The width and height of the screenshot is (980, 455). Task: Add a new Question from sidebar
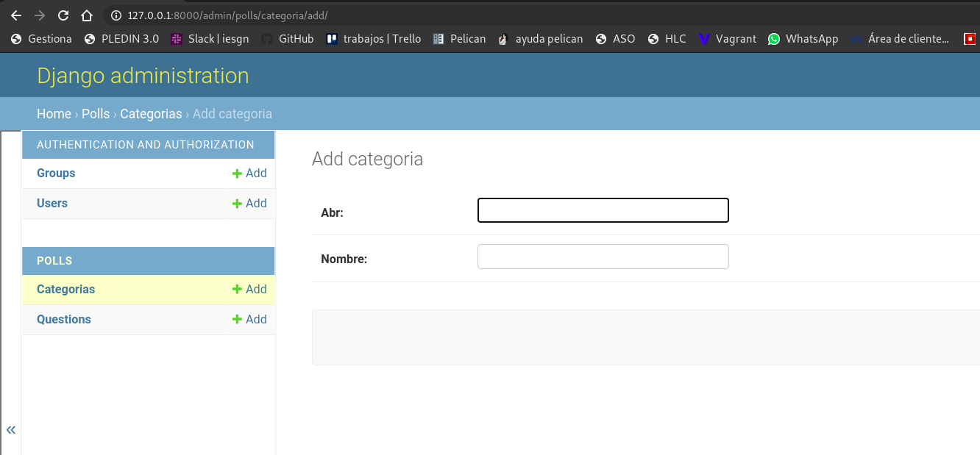249,320
